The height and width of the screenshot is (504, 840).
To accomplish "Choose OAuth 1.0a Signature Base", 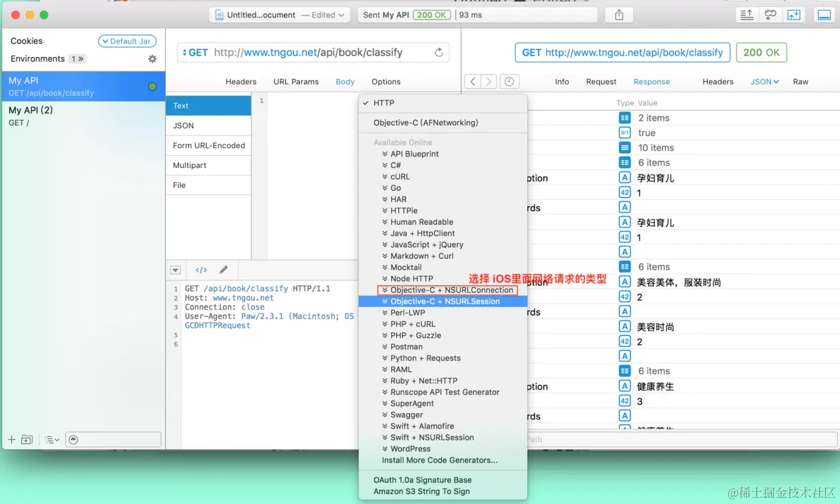I will 443,480.
